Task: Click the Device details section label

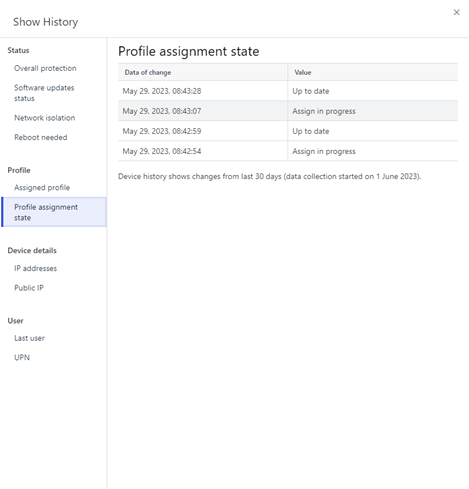Action: coord(32,250)
